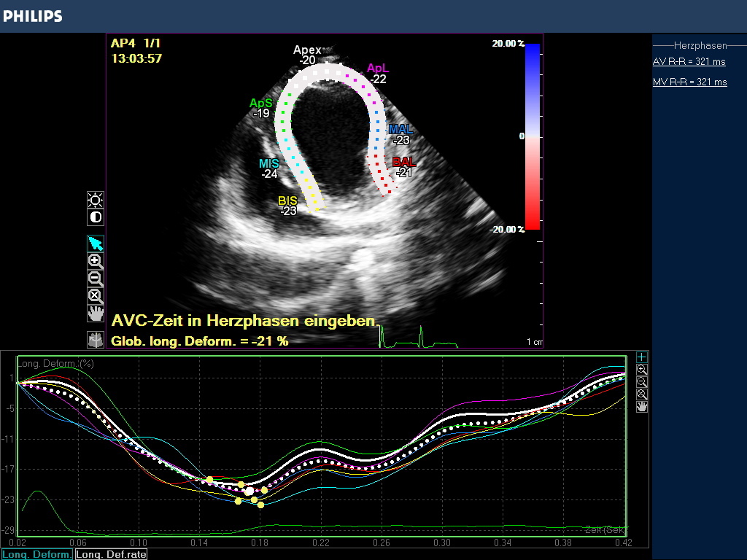The height and width of the screenshot is (560, 747).
Task: Click the 3D heart rotation icon
Action: tap(96, 339)
